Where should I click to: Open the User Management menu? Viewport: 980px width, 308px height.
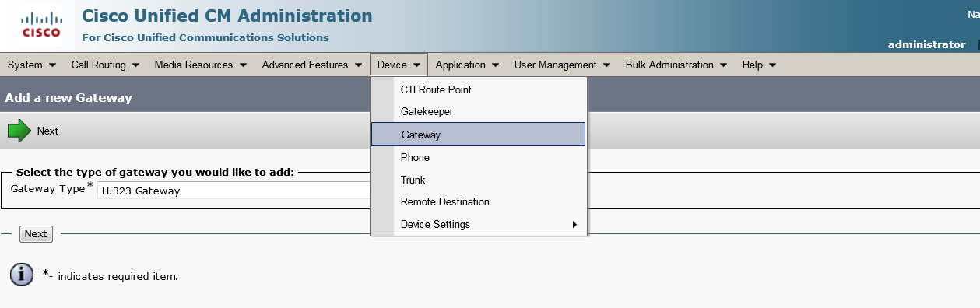click(562, 65)
